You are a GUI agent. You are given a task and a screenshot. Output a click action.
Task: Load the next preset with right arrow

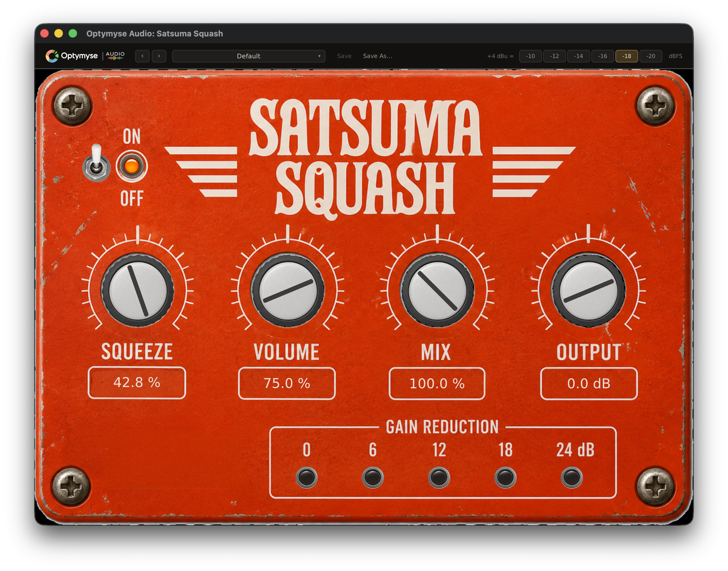coord(159,56)
